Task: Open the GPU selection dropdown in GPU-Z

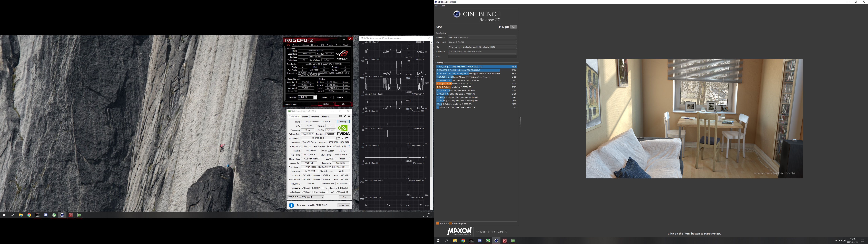Action: click(305, 197)
